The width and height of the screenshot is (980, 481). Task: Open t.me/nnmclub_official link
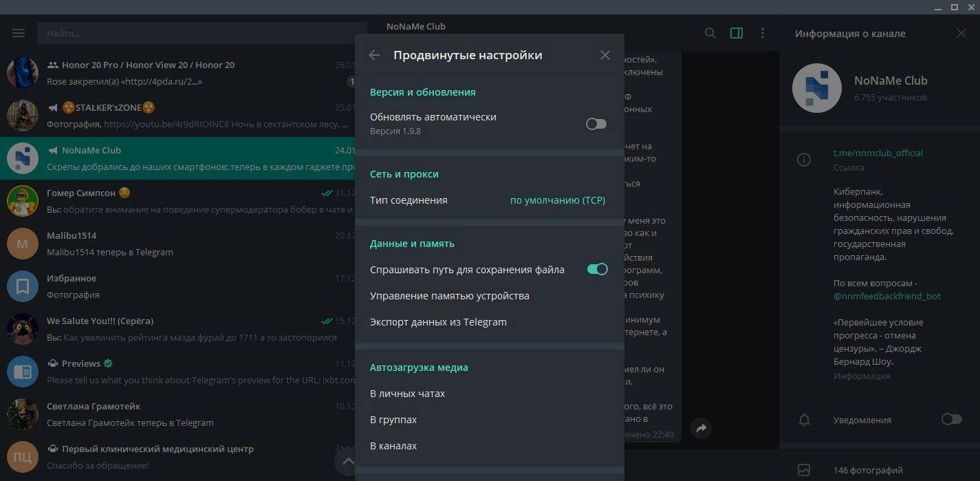(878, 153)
